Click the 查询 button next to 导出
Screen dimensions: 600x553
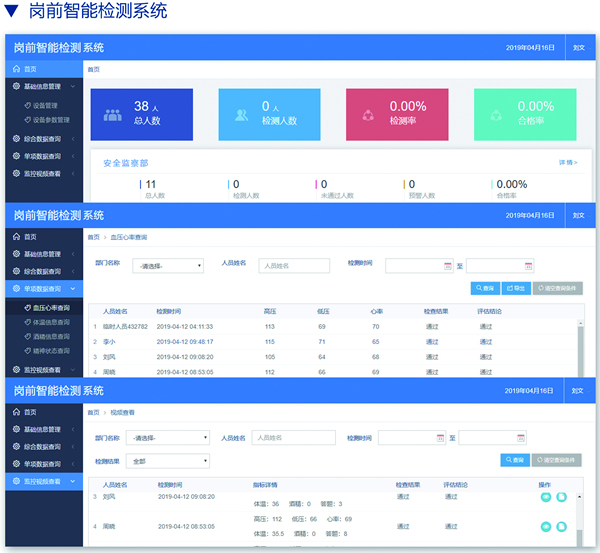coord(484,288)
